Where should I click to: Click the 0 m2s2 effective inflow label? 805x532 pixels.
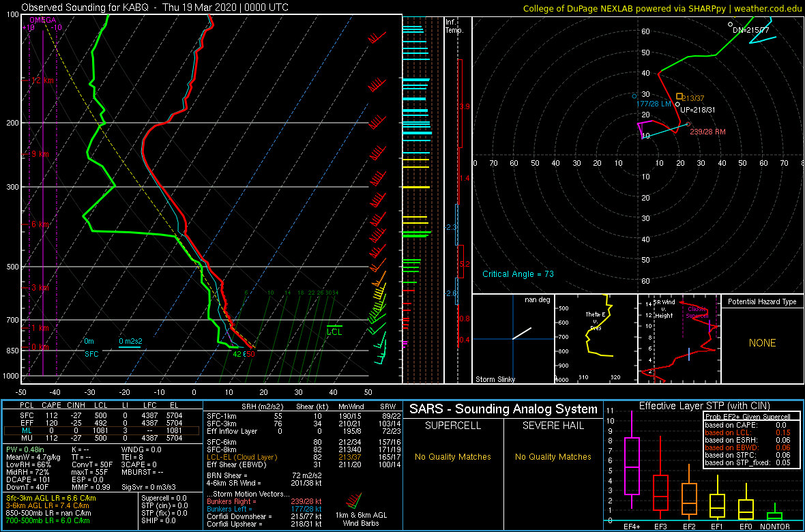(x=130, y=342)
